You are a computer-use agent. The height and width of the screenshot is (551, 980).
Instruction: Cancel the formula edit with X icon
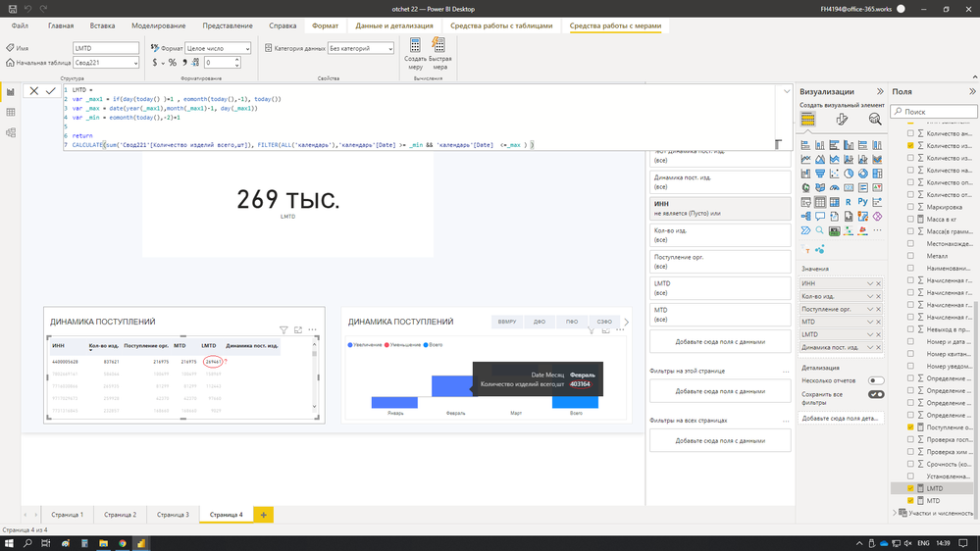click(33, 91)
